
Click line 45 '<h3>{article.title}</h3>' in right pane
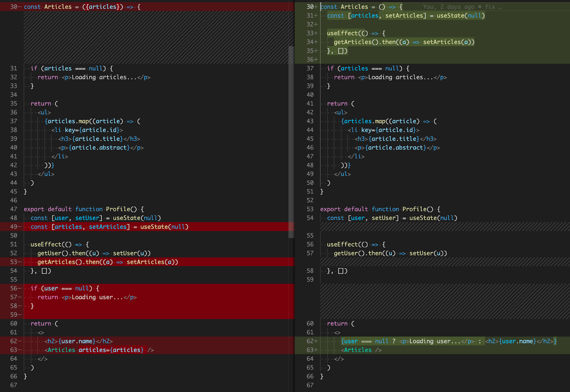(395, 139)
